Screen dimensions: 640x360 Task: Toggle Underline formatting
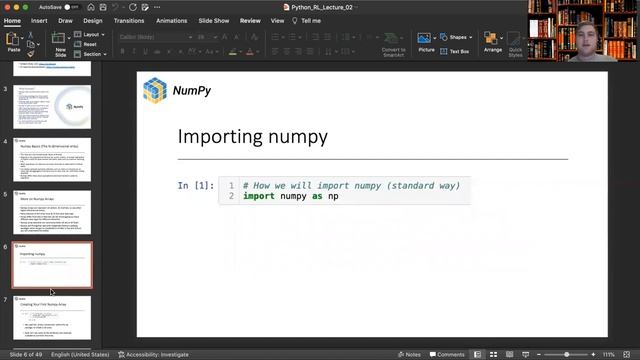pos(145,51)
